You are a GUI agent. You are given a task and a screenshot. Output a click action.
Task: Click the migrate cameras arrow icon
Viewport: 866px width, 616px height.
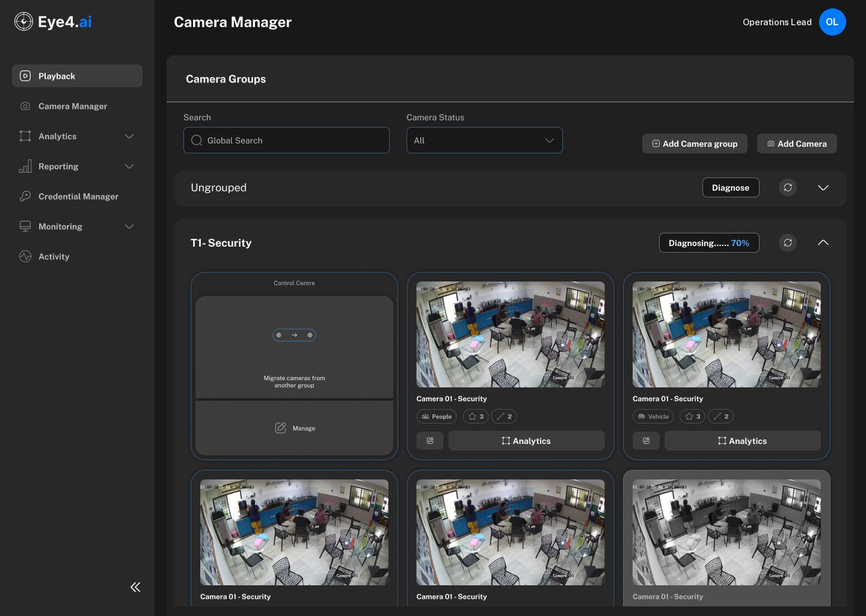[x=294, y=335]
